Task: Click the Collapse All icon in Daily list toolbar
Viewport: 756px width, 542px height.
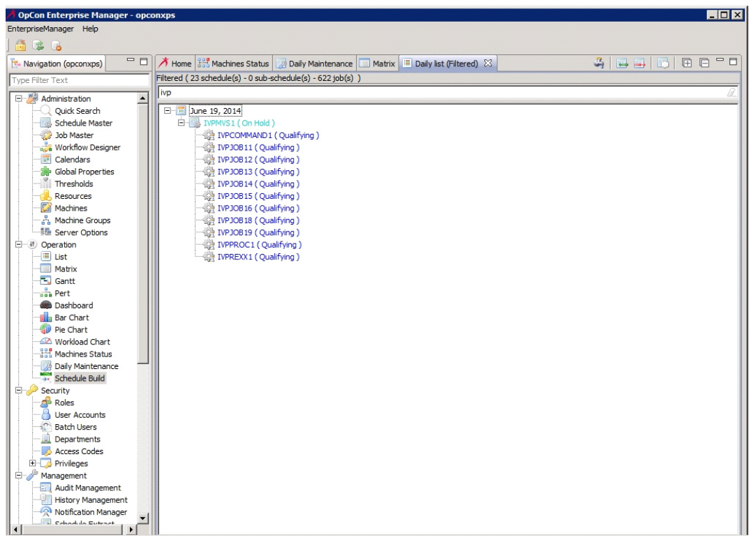Action: point(704,63)
